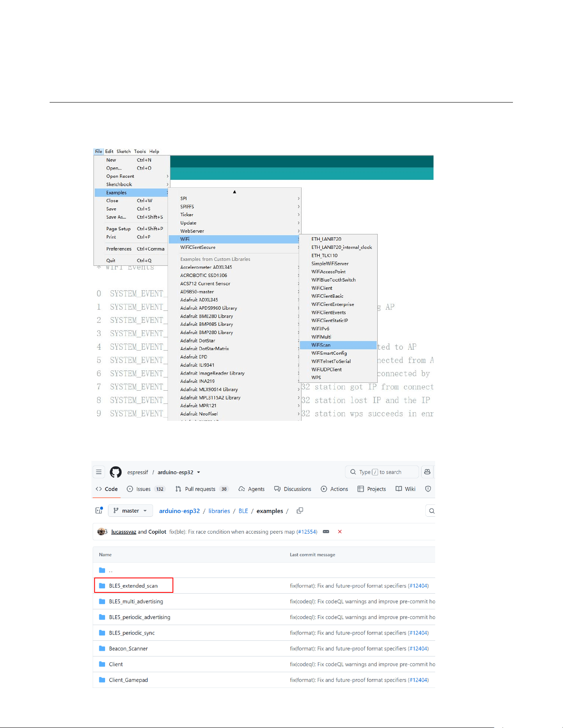This screenshot has height=728, width=563.
Task: Click the BLE5_periodic_advertising folder icon
Action: (102, 617)
